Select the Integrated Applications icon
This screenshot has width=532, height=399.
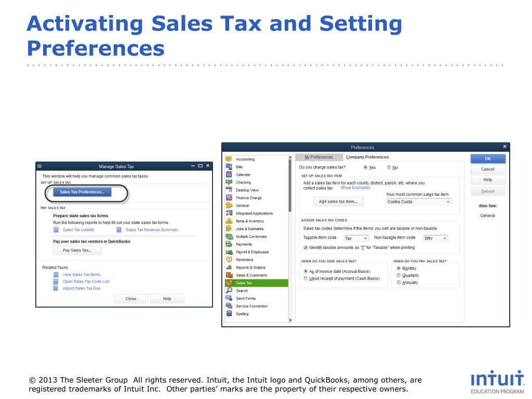[229, 213]
